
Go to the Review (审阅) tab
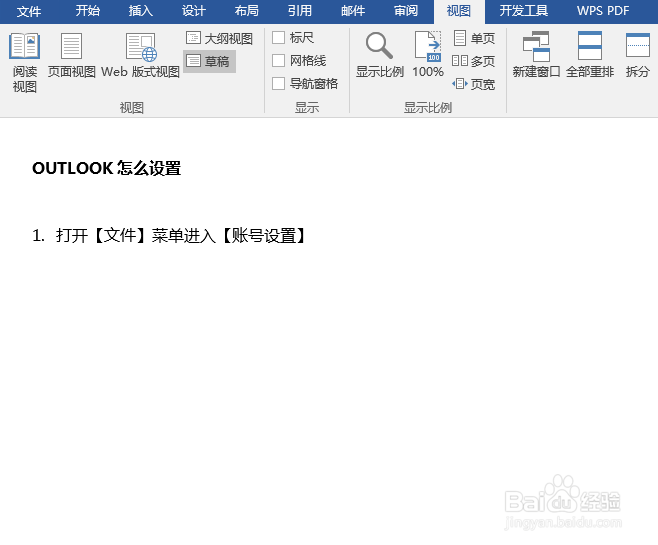point(406,11)
